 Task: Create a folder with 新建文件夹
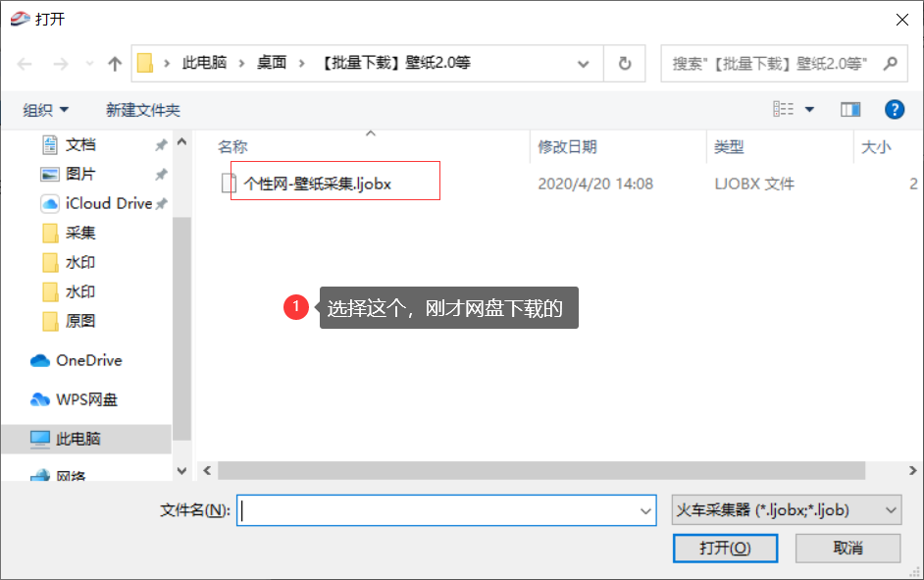[143, 110]
